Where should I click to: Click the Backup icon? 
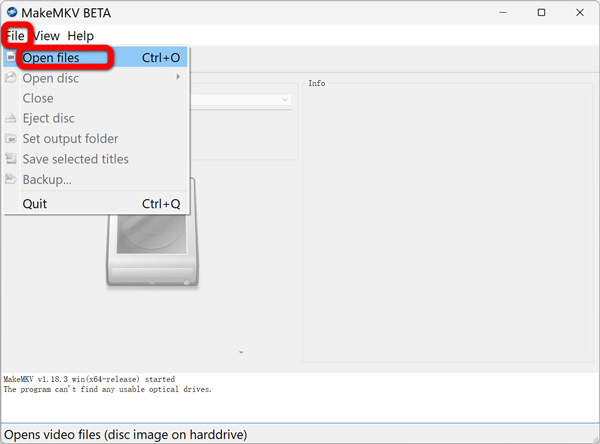click(x=11, y=179)
